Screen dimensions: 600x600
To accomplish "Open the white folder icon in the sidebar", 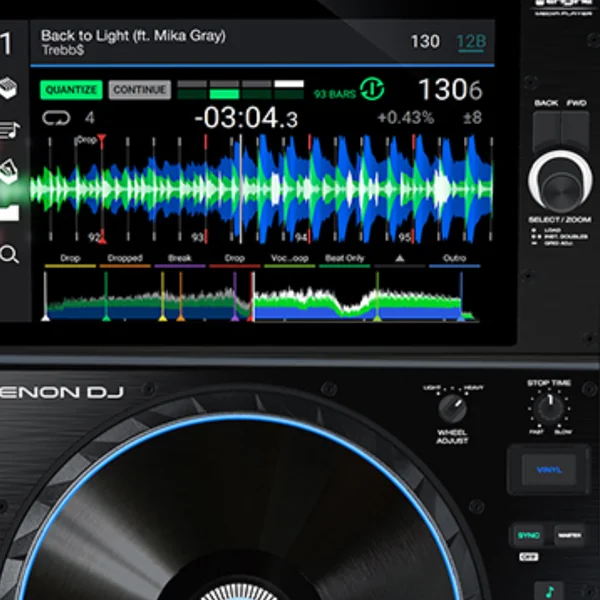I will pyautogui.click(x=9, y=213).
